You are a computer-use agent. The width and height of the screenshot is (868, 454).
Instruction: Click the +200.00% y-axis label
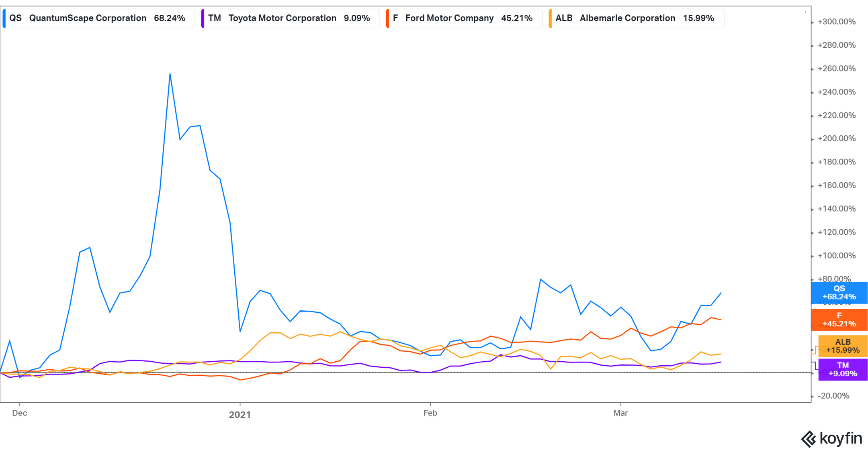click(x=836, y=138)
